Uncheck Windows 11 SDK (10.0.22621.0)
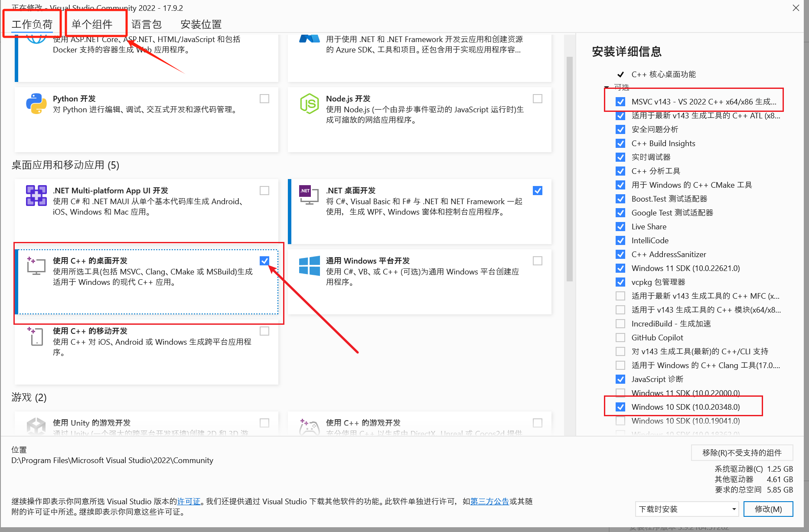This screenshot has height=532, width=809. coord(620,268)
